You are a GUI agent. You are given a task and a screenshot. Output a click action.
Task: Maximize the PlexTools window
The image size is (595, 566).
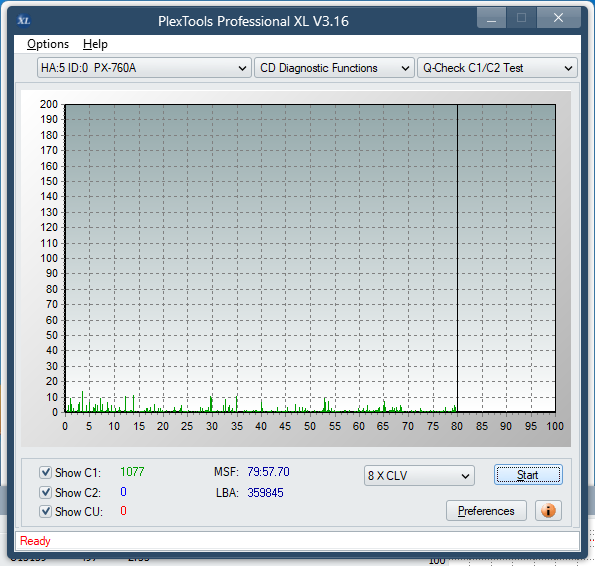521,17
